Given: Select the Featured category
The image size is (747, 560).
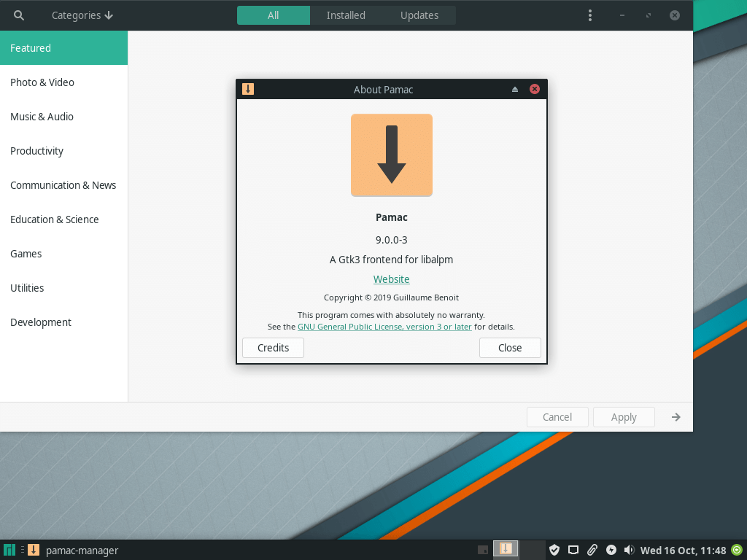Looking at the screenshot, I should tap(64, 48).
